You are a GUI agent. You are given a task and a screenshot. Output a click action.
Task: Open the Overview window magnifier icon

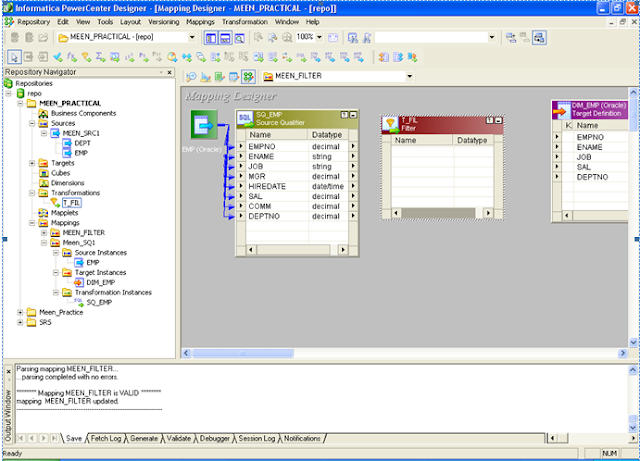(240, 38)
